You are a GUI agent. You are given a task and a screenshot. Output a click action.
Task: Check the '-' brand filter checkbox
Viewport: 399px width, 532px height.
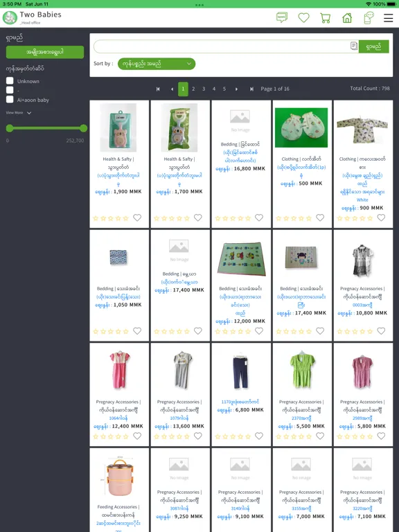[10, 90]
